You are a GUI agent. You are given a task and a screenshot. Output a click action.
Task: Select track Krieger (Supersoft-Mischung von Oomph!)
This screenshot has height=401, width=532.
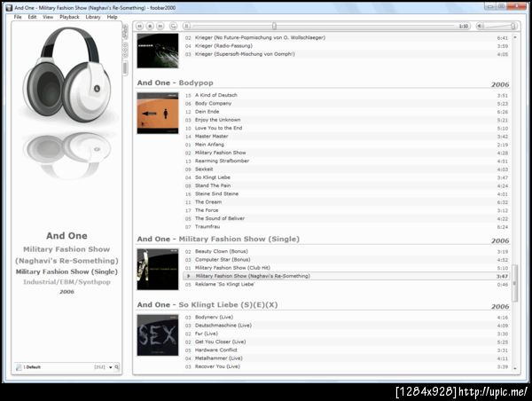pyautogui.click(x=346, y=54)
